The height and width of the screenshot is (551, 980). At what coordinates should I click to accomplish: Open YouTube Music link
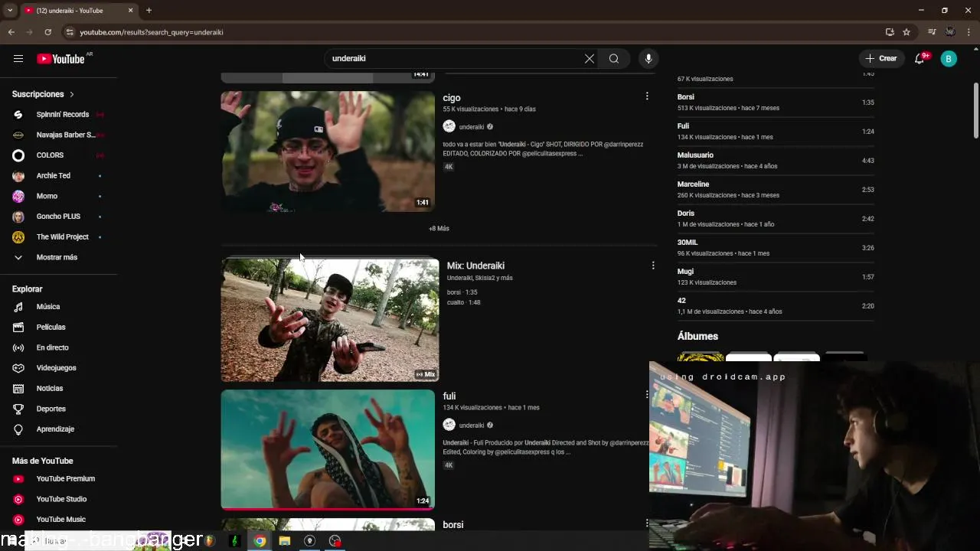[58, 520]
